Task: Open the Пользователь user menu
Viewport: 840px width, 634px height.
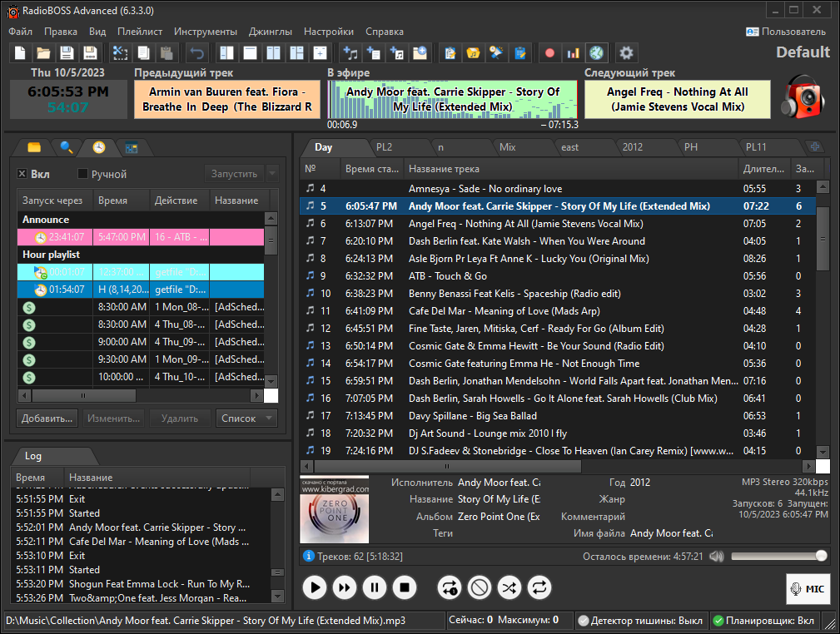Action: click(x=786, y=32)
